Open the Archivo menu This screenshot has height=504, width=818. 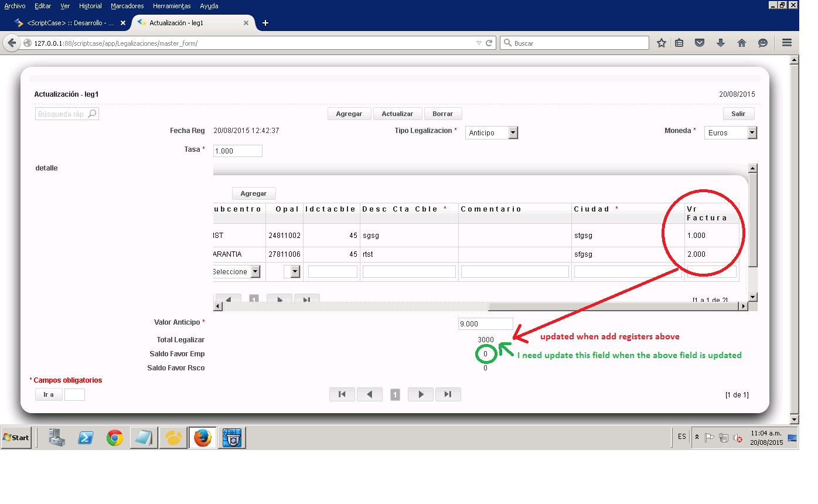pos(15,6)
